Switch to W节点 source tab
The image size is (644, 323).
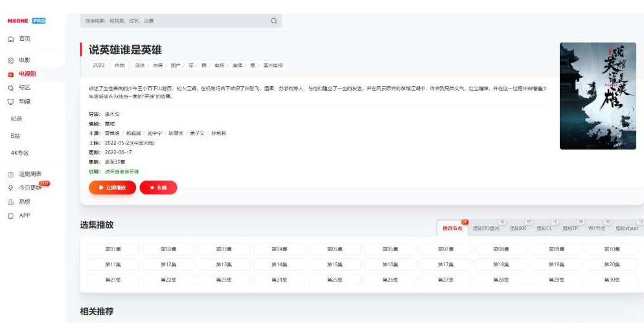click(597, 228)
